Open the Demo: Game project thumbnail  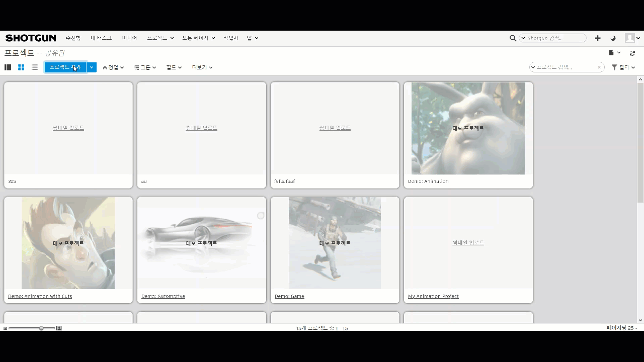click(335, 243)
